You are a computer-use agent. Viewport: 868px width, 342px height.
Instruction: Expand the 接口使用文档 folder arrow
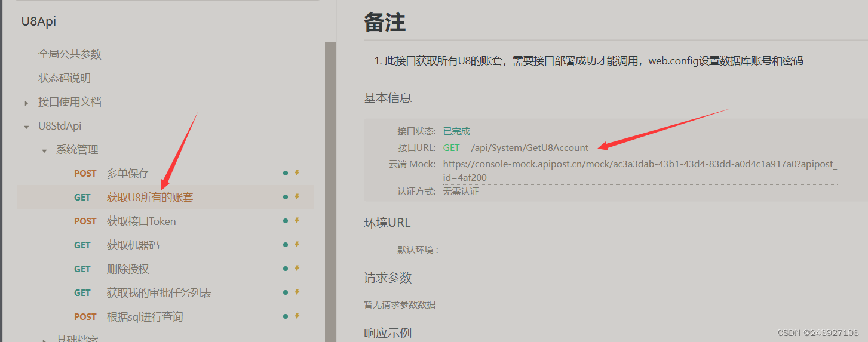click(26, 103)
